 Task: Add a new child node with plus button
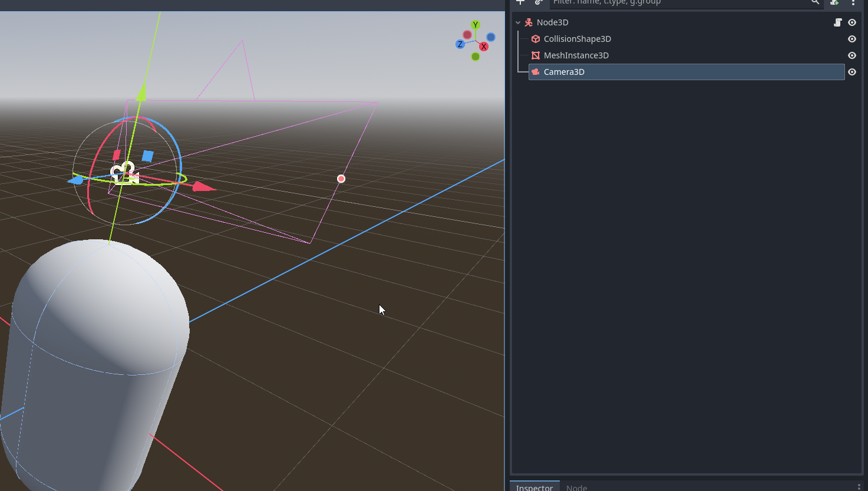click(x=520, y=2)
